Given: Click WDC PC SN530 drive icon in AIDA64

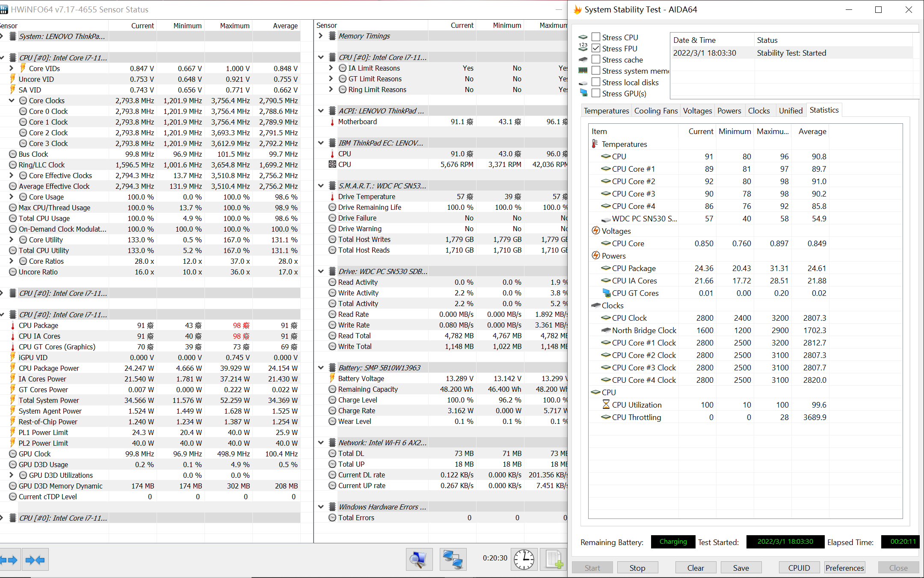Looking at the screenshot, I should (x=606, y=219).
